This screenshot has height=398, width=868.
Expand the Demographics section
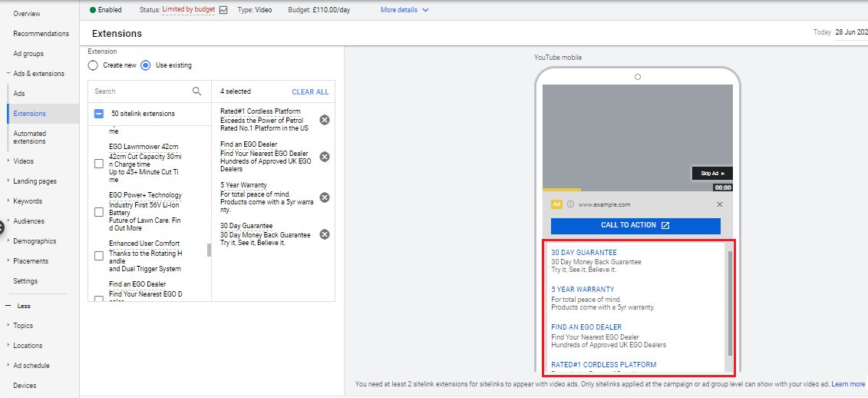pyautogui.click(x=8, y=241)
